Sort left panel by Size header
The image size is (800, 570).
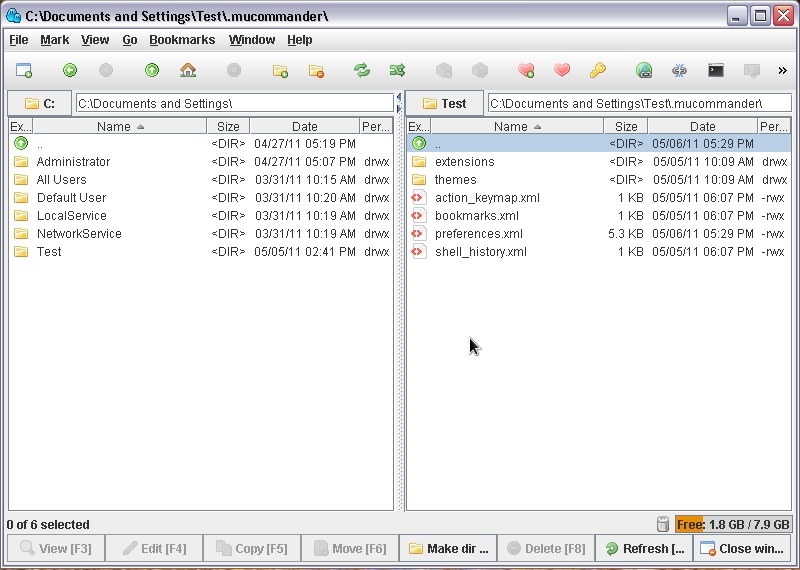[x=228, y=126]
